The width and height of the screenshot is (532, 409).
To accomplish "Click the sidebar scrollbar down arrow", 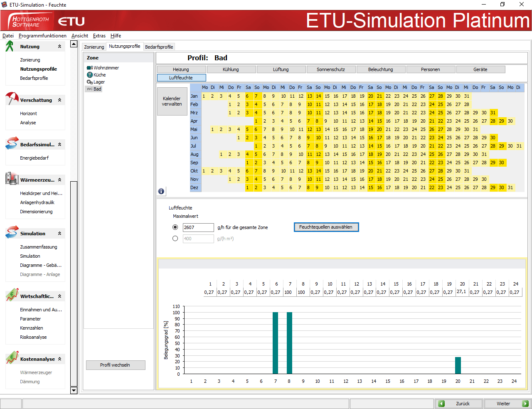I will point(74,390).
